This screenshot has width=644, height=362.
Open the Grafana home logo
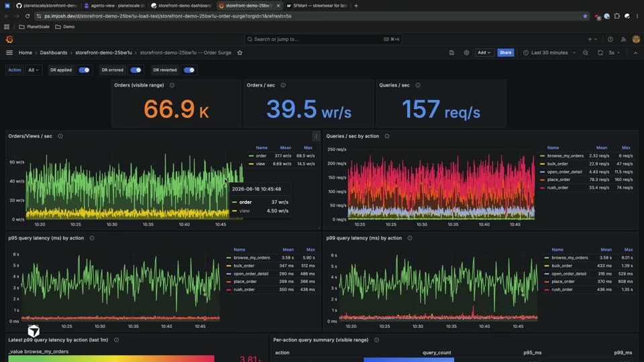9,40
